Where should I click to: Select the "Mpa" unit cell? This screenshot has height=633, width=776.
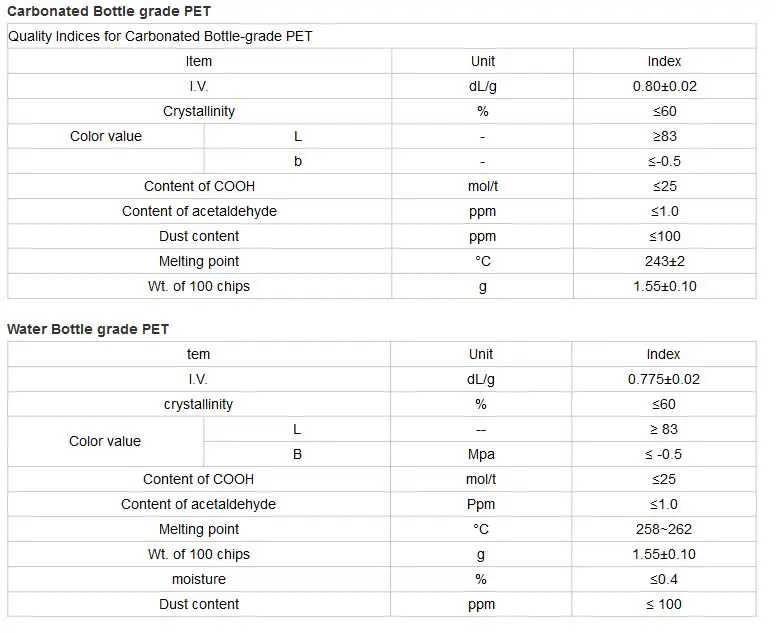click(481, 454)
